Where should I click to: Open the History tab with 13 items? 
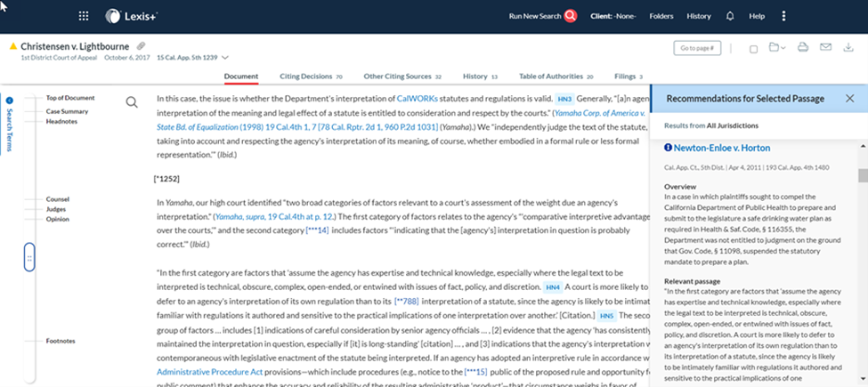pyautogui.click(x=480, y=77)
